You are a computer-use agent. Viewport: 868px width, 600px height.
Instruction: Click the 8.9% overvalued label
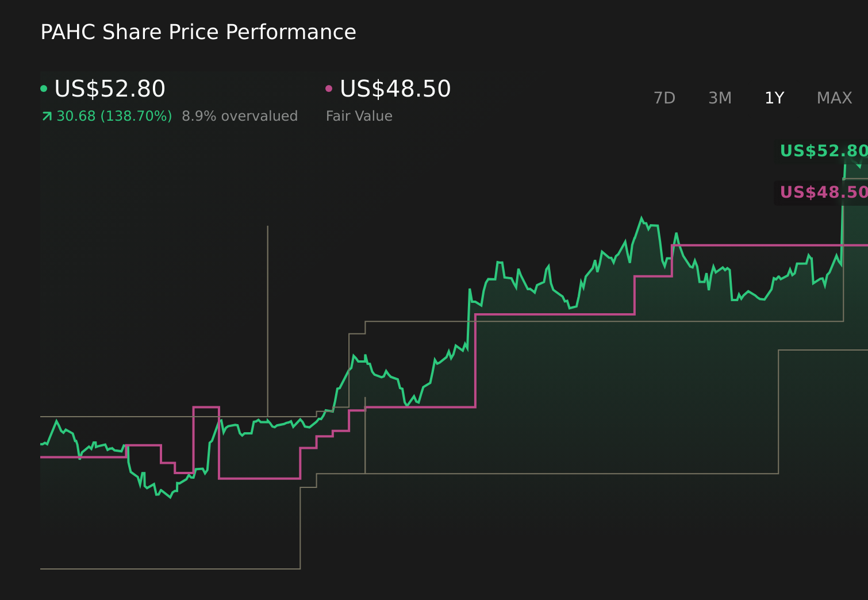tap(240, 116)
